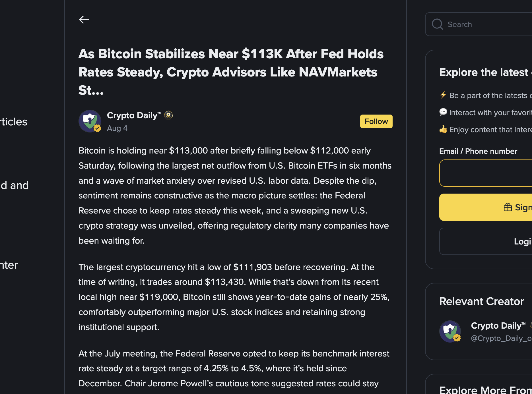This screenshot has height=394, width=532.
Task: Open Crypto Daily's avatar beside the article date
Action: (x=90, y=121)
